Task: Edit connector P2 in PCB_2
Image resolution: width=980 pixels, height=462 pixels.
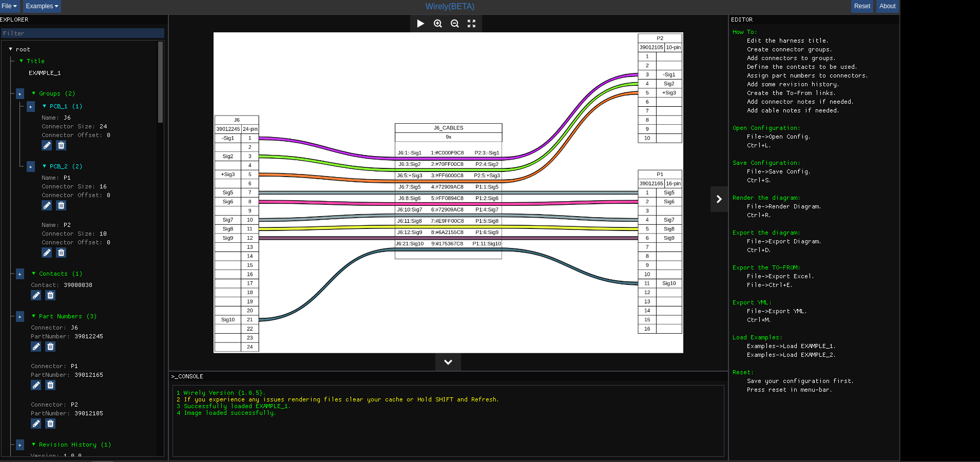Action: pos(47,253)
